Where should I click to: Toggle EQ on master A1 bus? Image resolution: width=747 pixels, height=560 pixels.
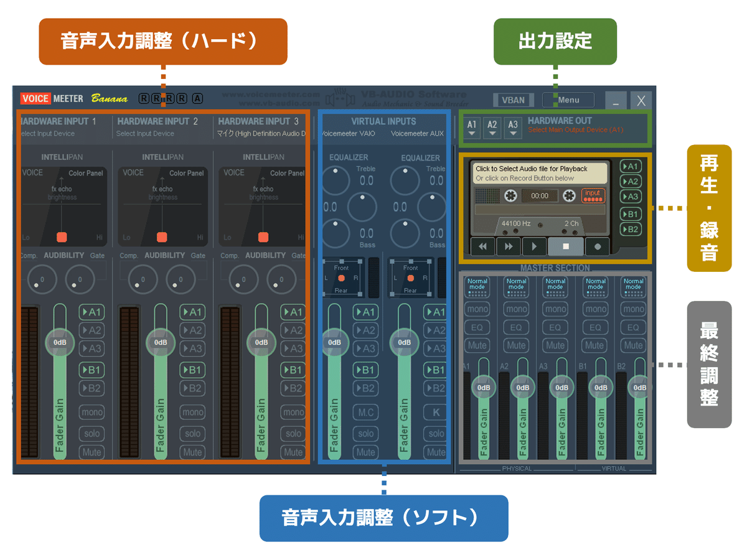[477, 327]
